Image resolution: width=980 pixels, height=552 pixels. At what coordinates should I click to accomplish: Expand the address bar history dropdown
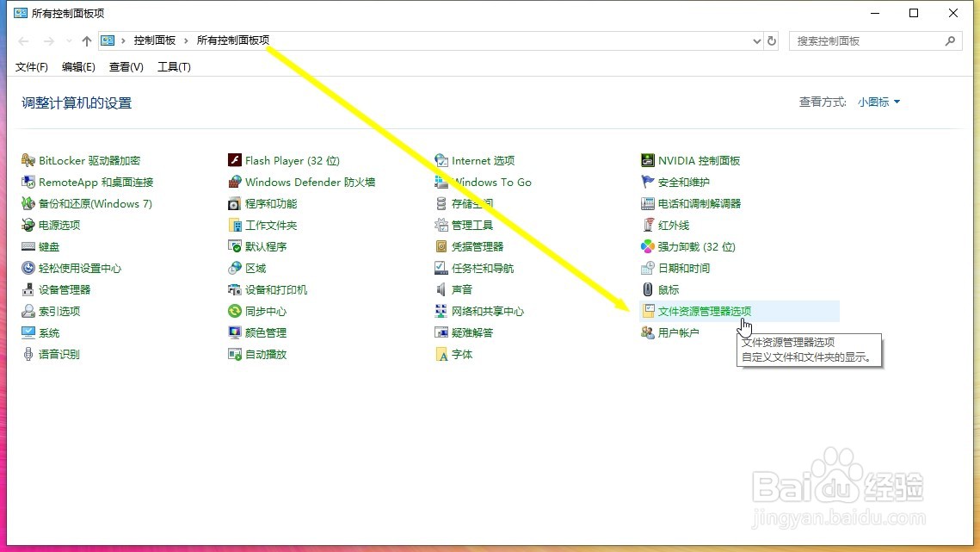click(x=757, y=40)
